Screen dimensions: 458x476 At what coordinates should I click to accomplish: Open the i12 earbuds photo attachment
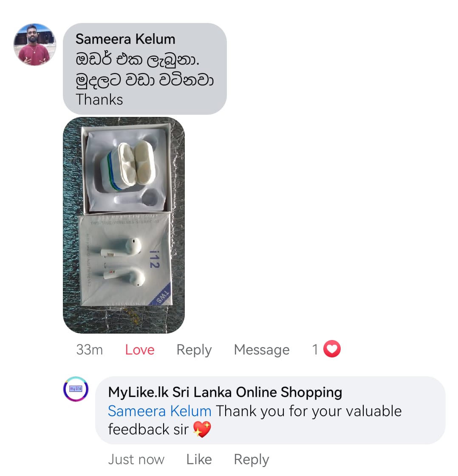pyautogui.click(x=124, y=225)
